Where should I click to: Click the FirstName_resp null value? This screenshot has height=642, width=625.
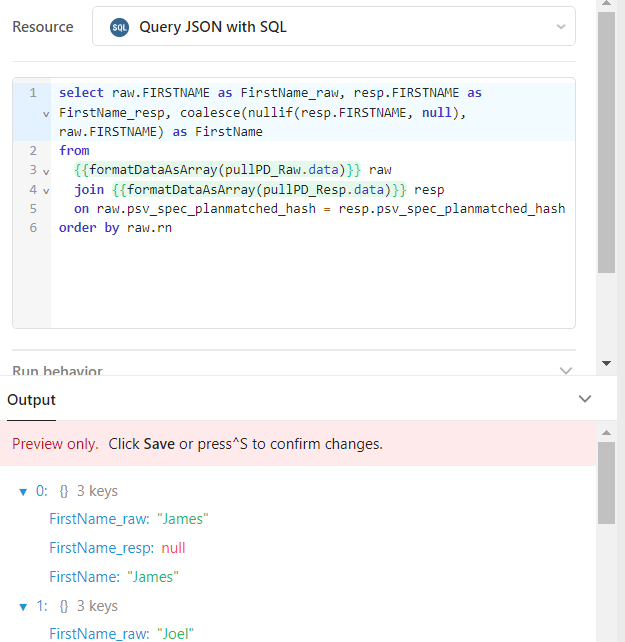[x=173, y=548]
